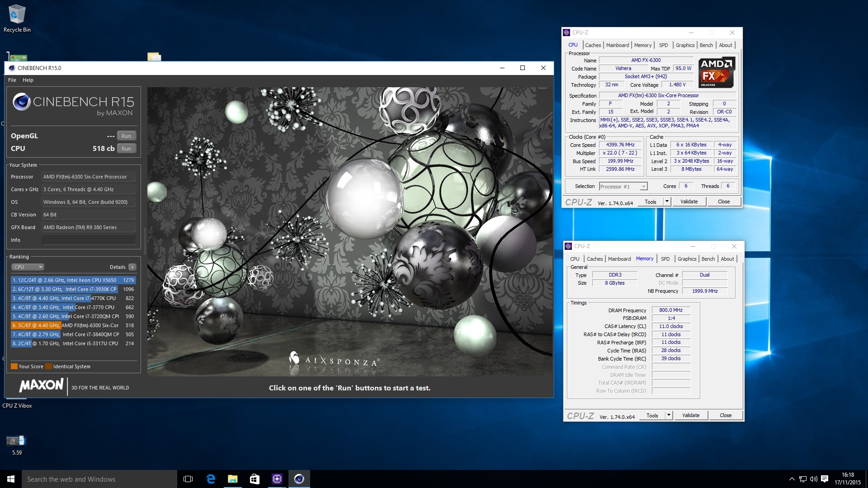Open the Processor #1 selection dropdown

pyautogui.click(x=623, y=187)
